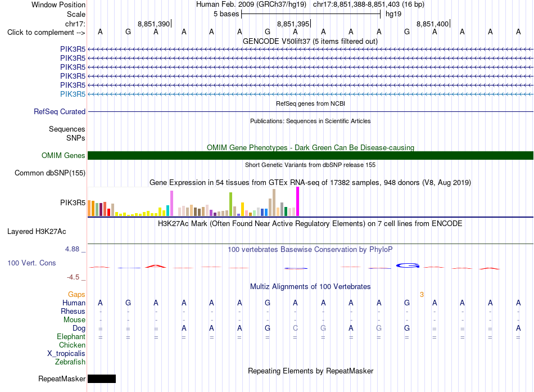Click the GTEx Gene Expression in 54 tissues title

click(x=310, y=183)
